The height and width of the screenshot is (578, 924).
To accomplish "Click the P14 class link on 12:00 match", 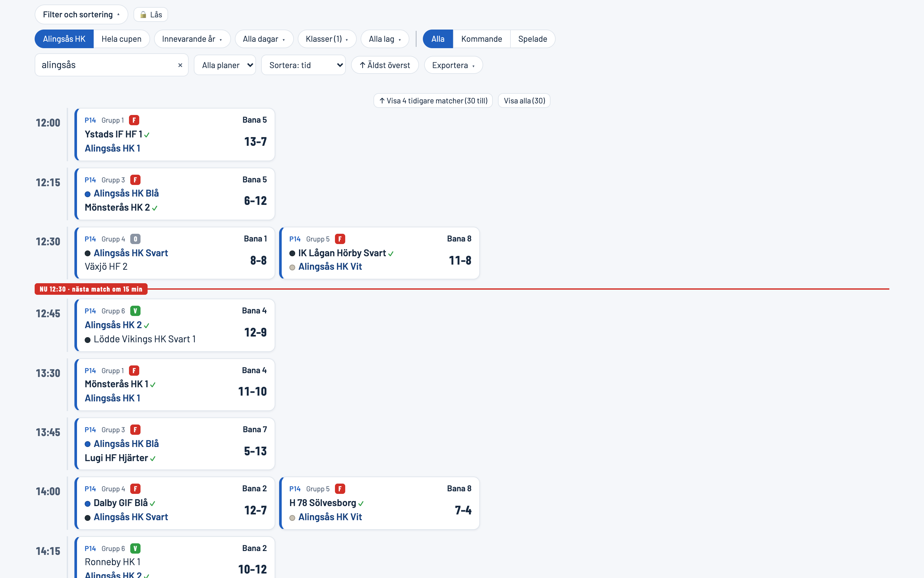I will coord(90,120).
